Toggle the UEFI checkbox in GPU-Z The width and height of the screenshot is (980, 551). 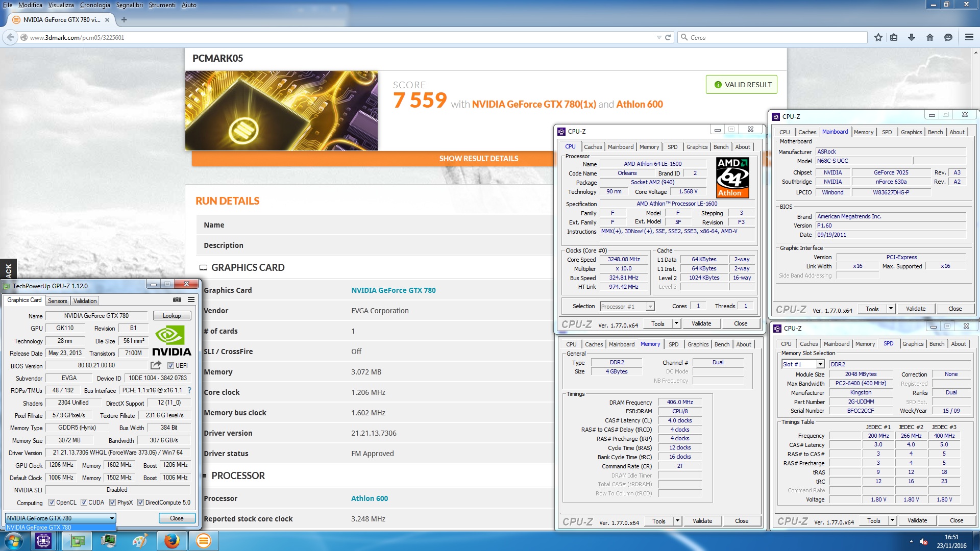170,366
